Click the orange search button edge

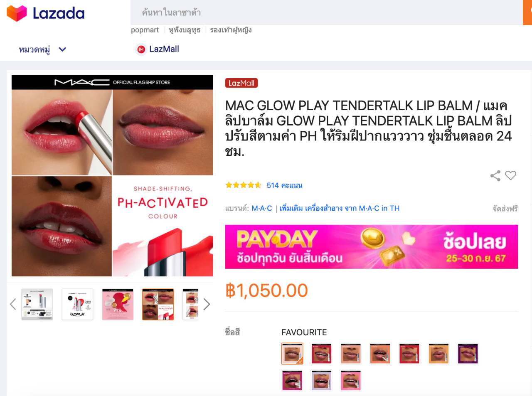point(527,12)
